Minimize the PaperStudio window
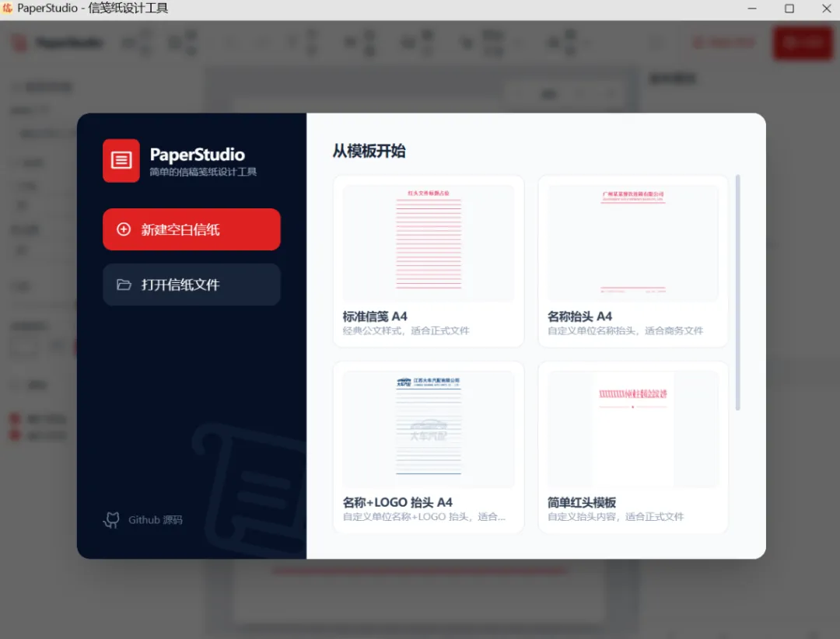The height and width of the screenshot is (639, 840). (752, 9)
